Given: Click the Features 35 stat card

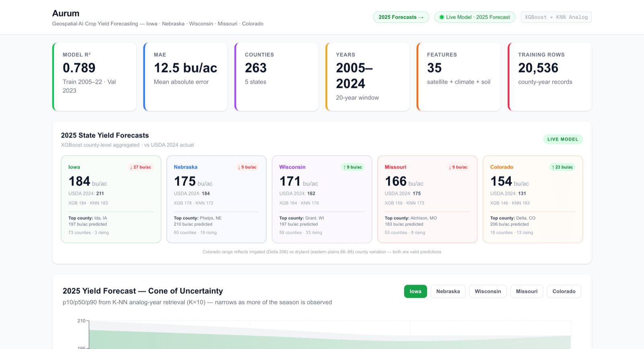Looking at the screenshot, I should [459, 77].
